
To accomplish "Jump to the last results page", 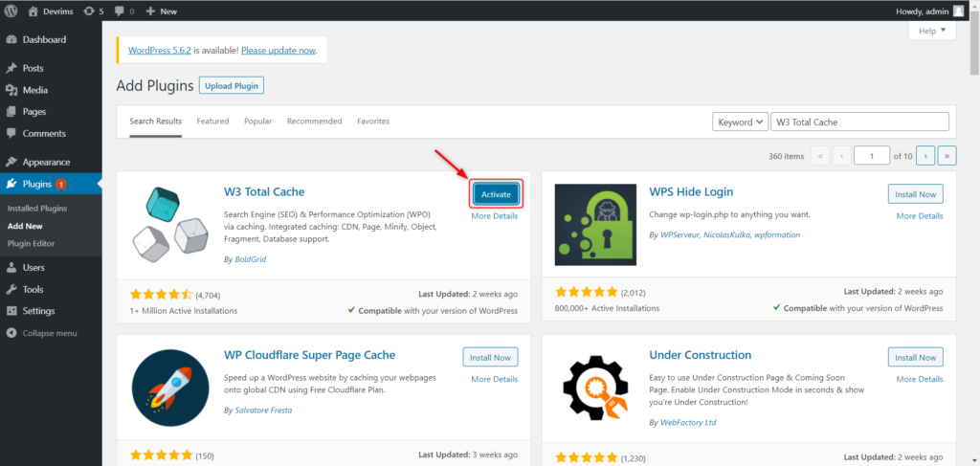I will click(947, 156).
